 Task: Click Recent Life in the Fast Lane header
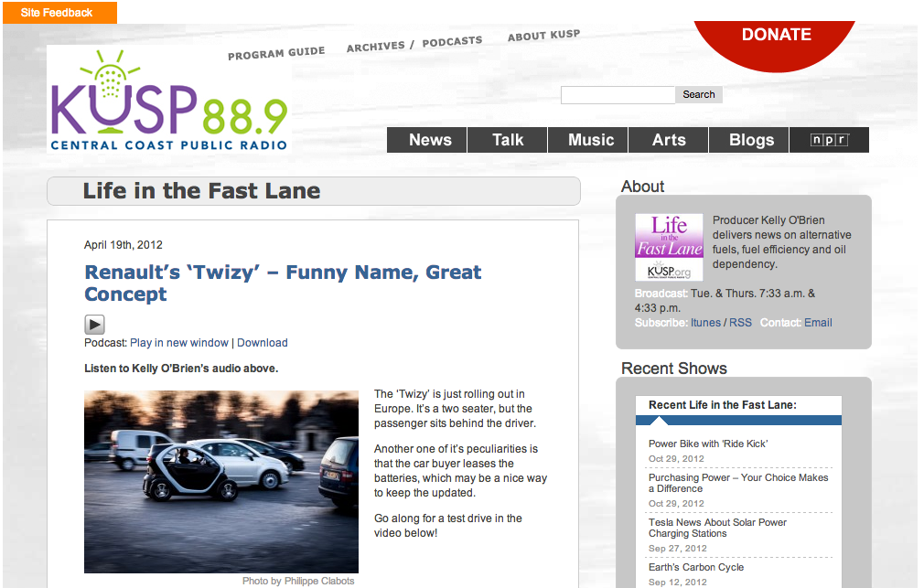coord(723,405)
